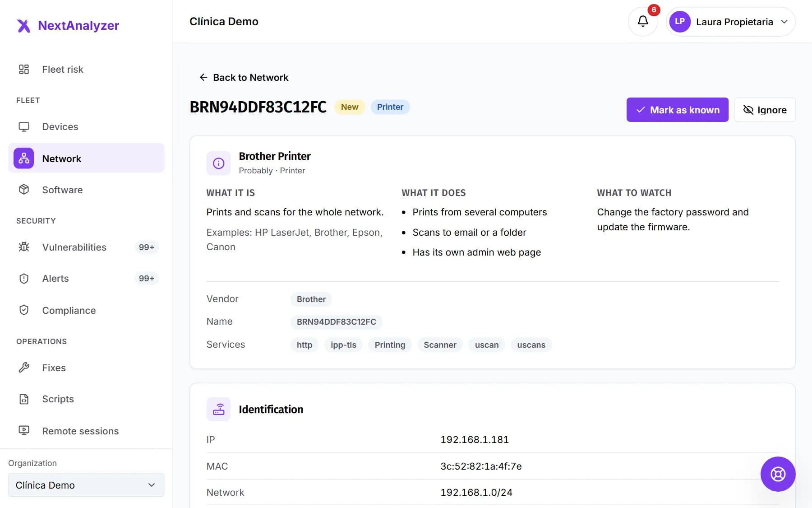812x508 pixels.
Task: Click the red 6 notification badge
Action: click(x=654, y=10)
